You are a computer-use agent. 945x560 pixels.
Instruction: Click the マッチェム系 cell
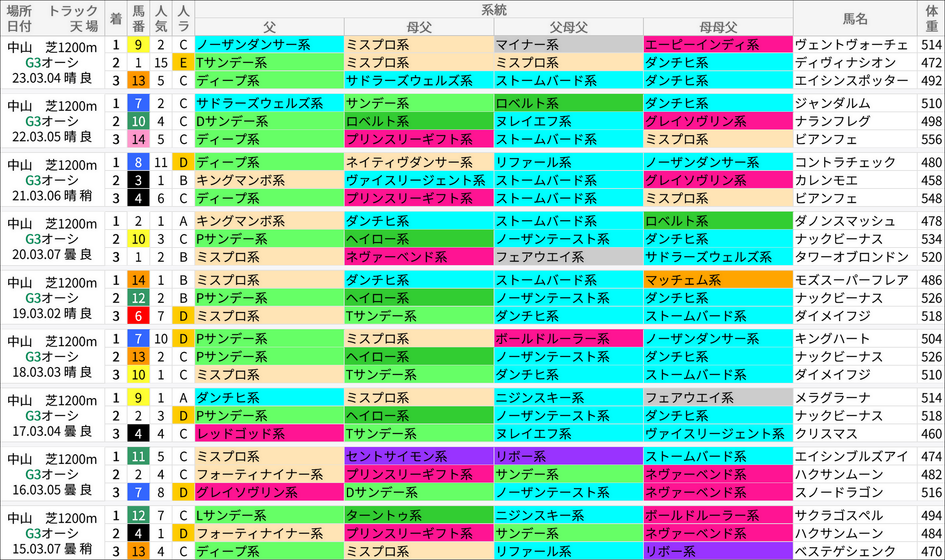tap(718, 280)
